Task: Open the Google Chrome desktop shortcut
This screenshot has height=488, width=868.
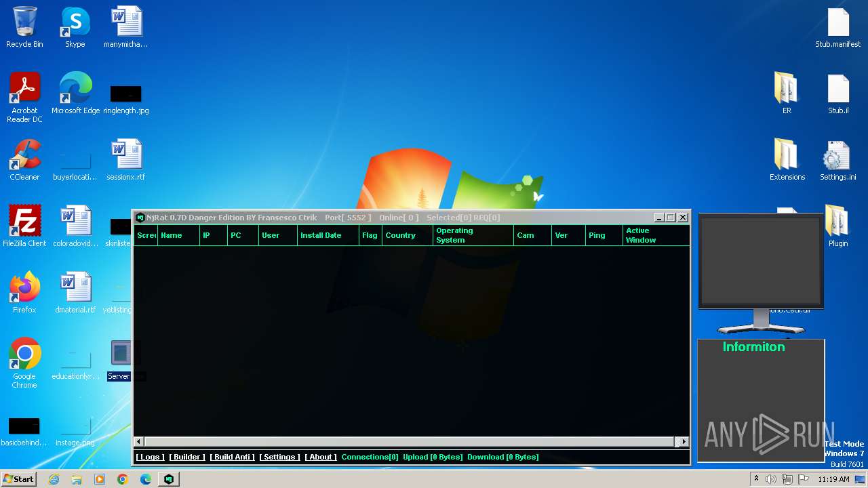Action: tap(24, 363)
